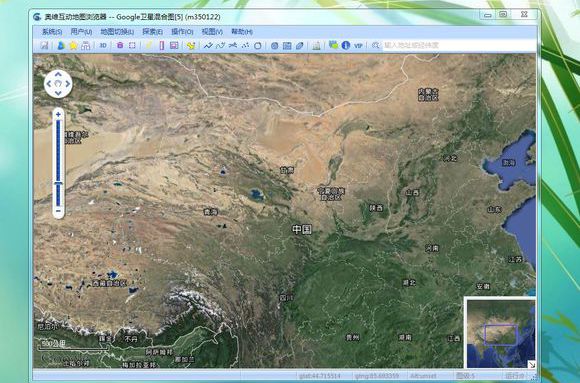Pan map right using navigation arrow
This screenshot has width=580, height=383.
(x=68, y=84)
